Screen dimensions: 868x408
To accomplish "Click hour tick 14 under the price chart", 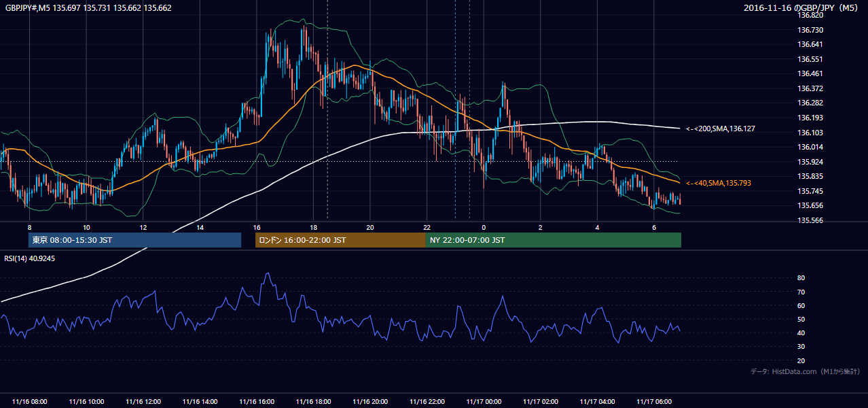I will click(200, 227).
